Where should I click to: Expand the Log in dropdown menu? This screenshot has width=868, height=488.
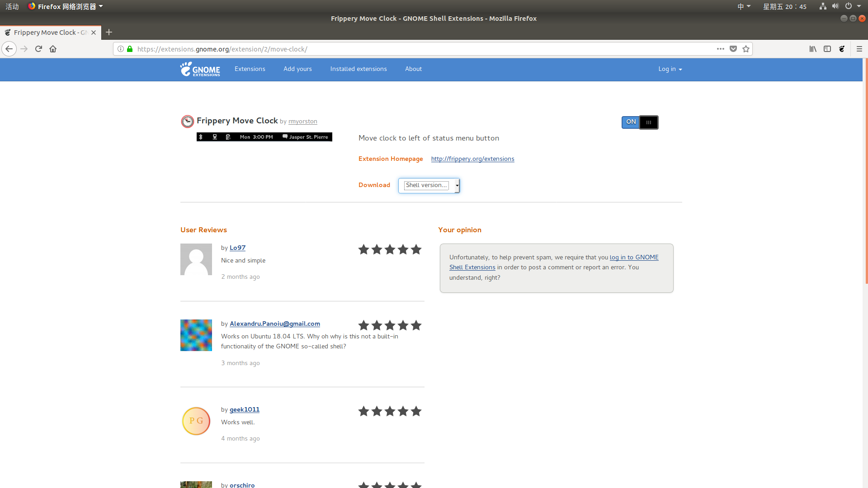(669, 69)
